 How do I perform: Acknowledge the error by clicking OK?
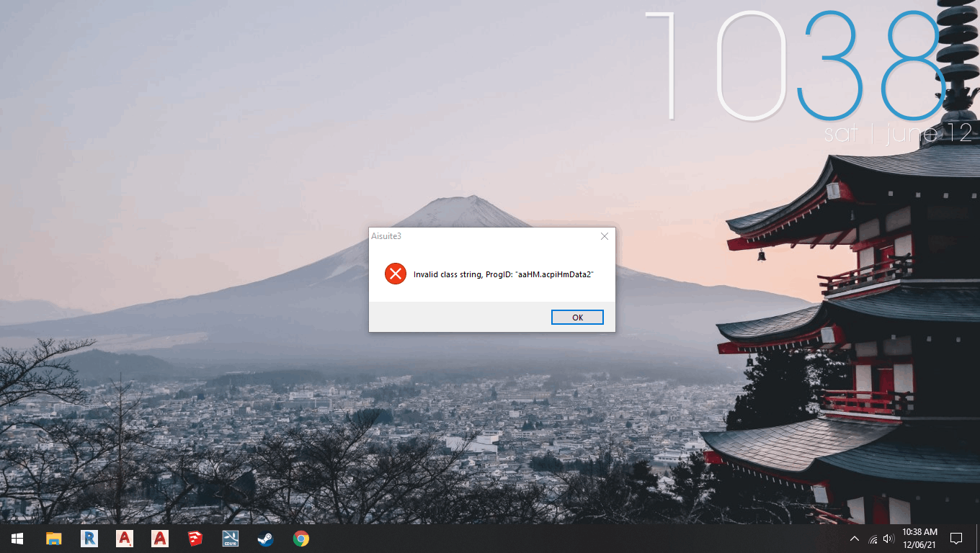[x=576, y=317]
